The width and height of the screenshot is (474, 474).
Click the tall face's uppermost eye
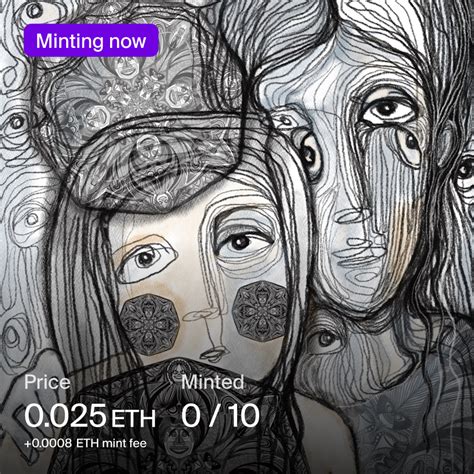[x=388, y=112]
